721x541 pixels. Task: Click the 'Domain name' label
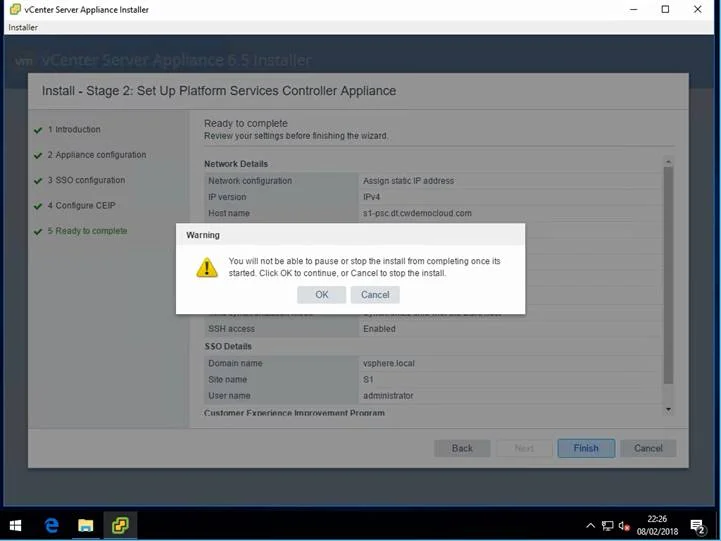point(235,363)
